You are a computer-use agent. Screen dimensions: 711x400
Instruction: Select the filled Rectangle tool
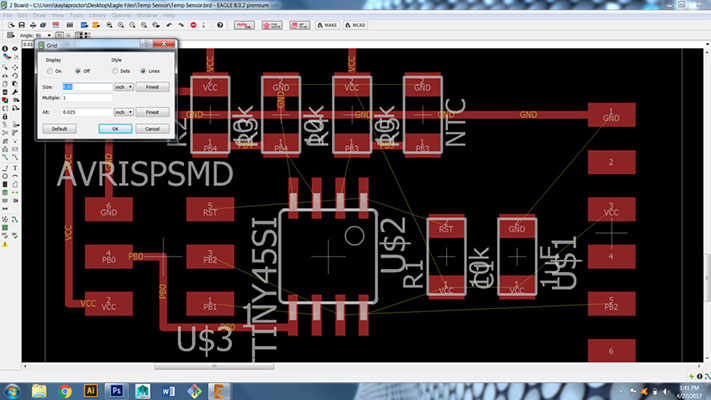click(x=5, y=185)
